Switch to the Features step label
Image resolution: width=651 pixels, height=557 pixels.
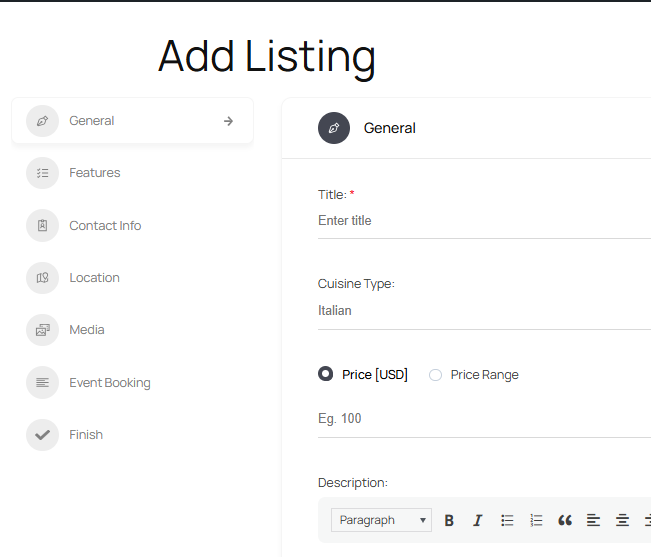coord(95,173)
